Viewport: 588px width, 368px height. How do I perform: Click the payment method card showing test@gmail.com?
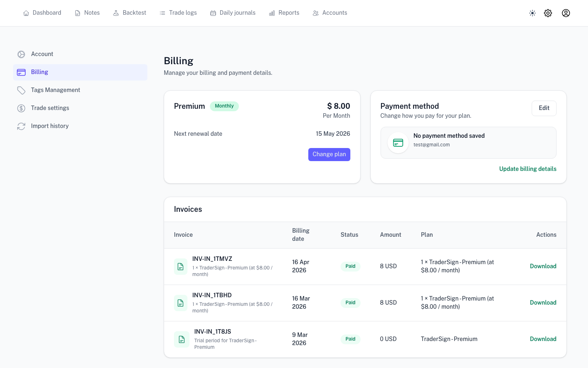468,142
